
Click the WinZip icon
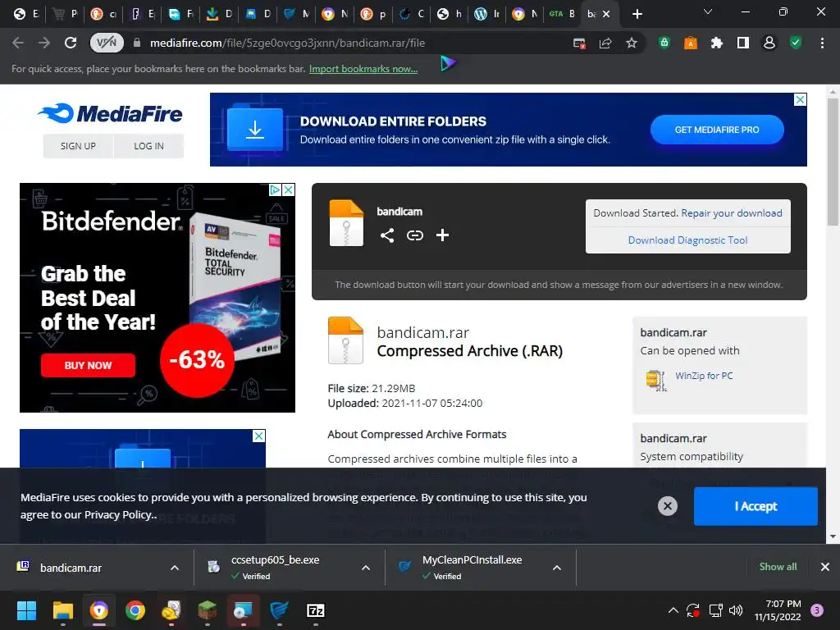click(x=656, y=381)
